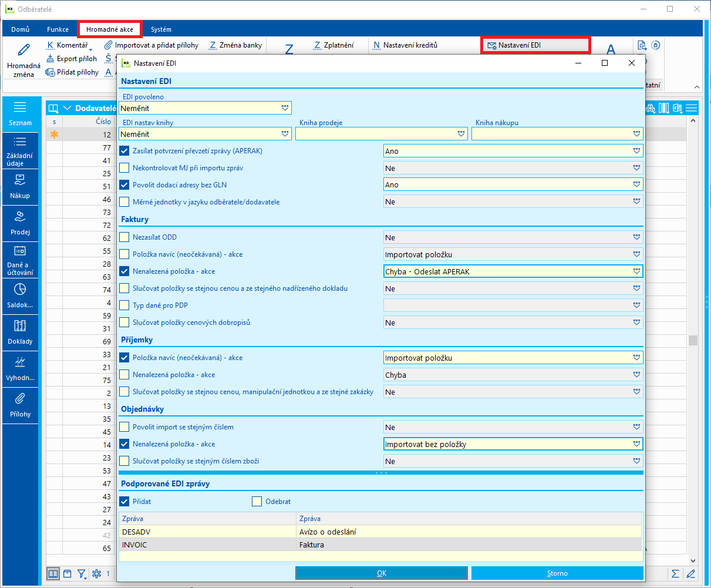711x588 pixels.
Task: Open the hamburger menu in list header
Action: [691, 108]
